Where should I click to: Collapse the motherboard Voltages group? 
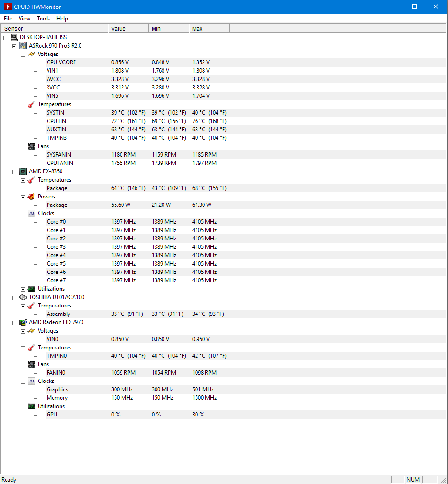23,55
